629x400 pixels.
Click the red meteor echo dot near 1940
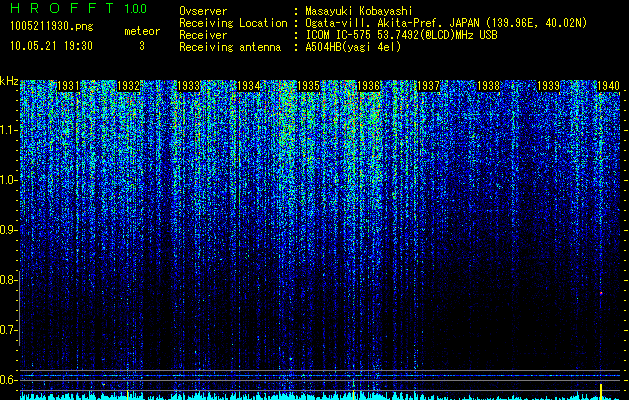[601, 293]
